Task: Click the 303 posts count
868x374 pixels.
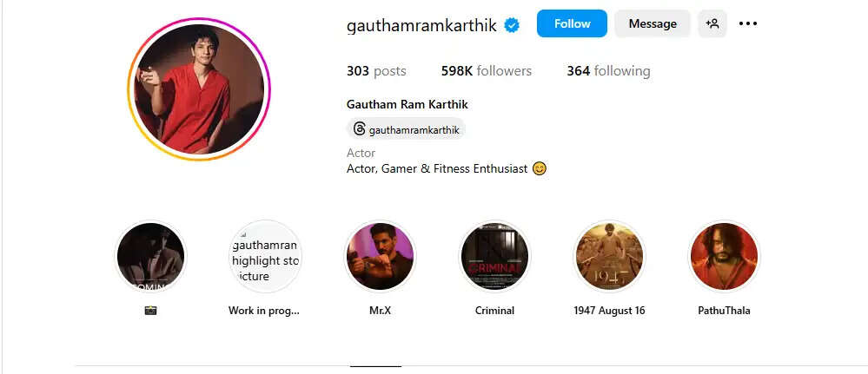Action: pos(376,71)
